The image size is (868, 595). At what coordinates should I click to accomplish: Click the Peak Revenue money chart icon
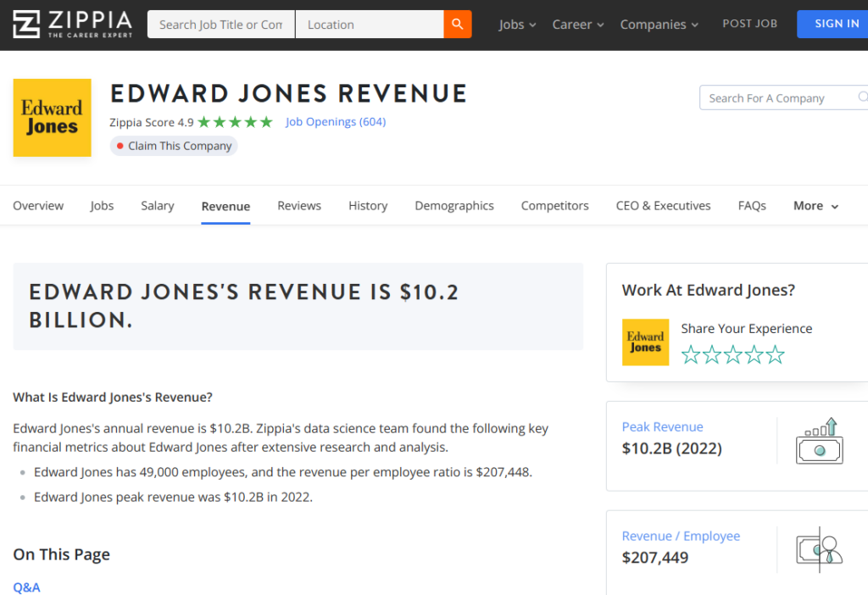pos(820,441)
